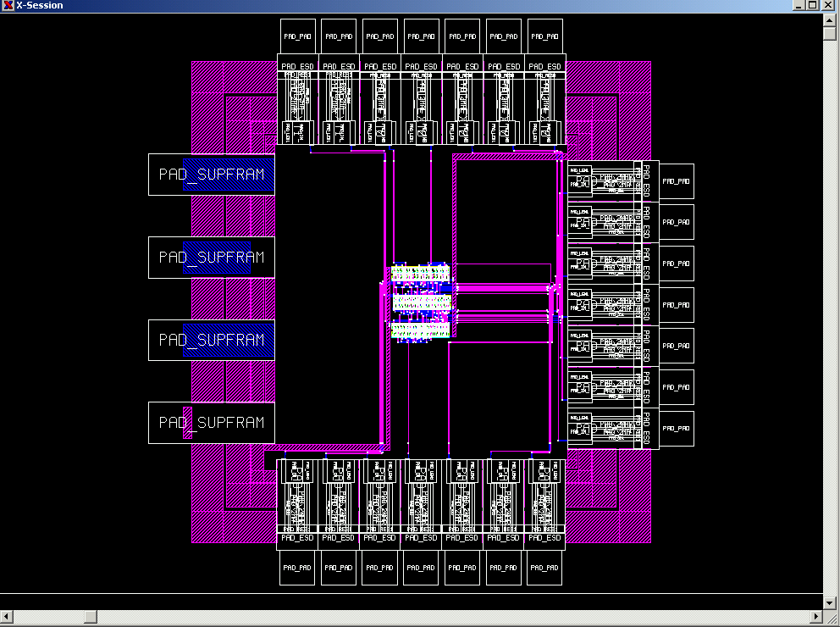Select topmost PAD_PAD cell in right column
Viewport: 840px width, 627px height.
click(x=677, y=181)
